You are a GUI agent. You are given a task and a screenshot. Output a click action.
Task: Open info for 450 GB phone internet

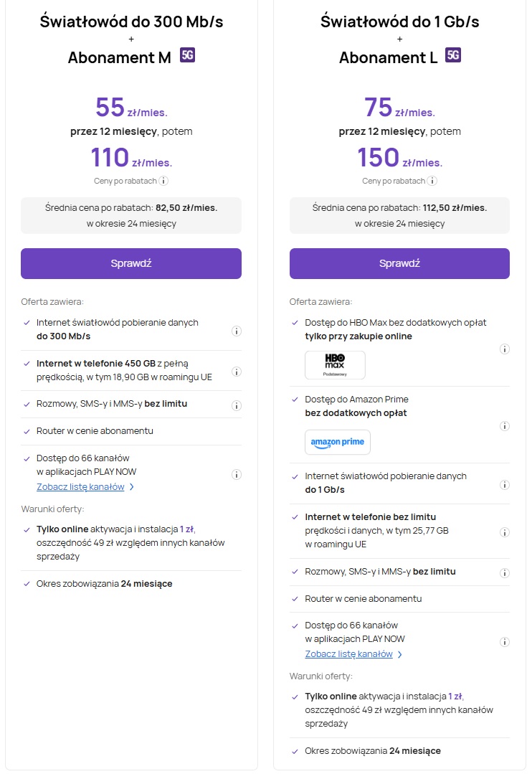point(237,372)
